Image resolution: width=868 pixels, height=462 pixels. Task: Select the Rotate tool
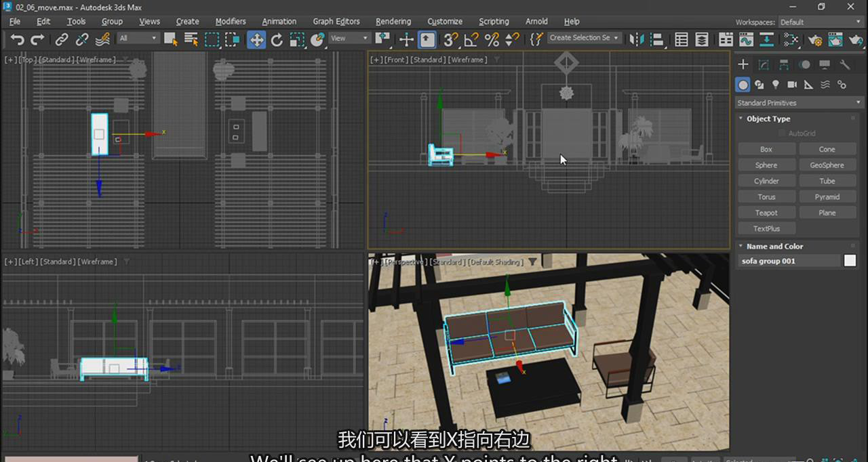click(277, 40)
